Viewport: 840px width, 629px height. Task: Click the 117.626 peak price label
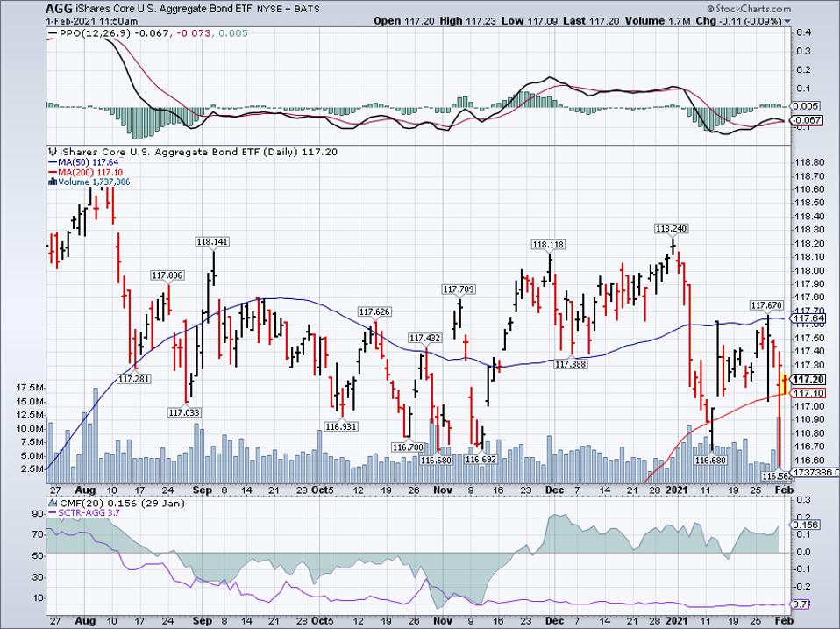[374, 311]
